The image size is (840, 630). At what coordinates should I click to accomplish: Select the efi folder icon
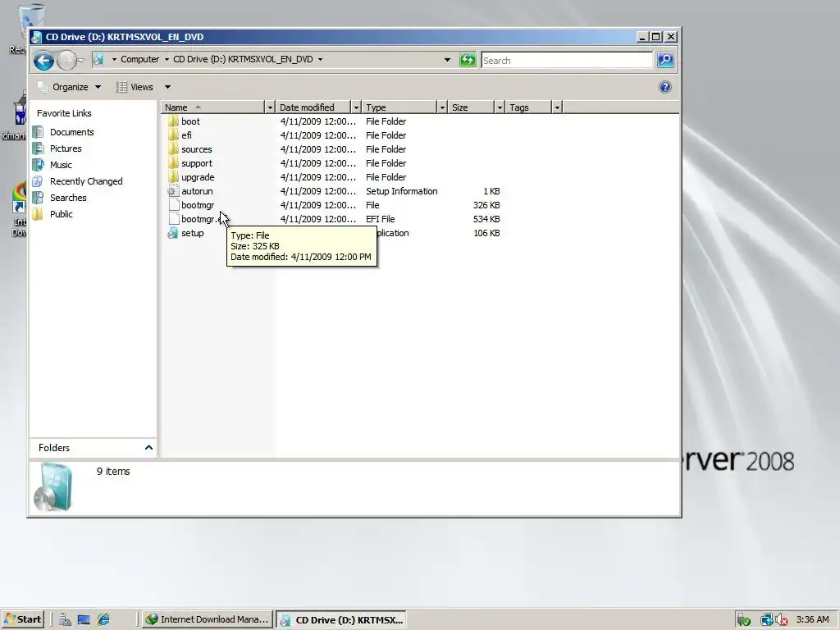[x=172, y=135]
